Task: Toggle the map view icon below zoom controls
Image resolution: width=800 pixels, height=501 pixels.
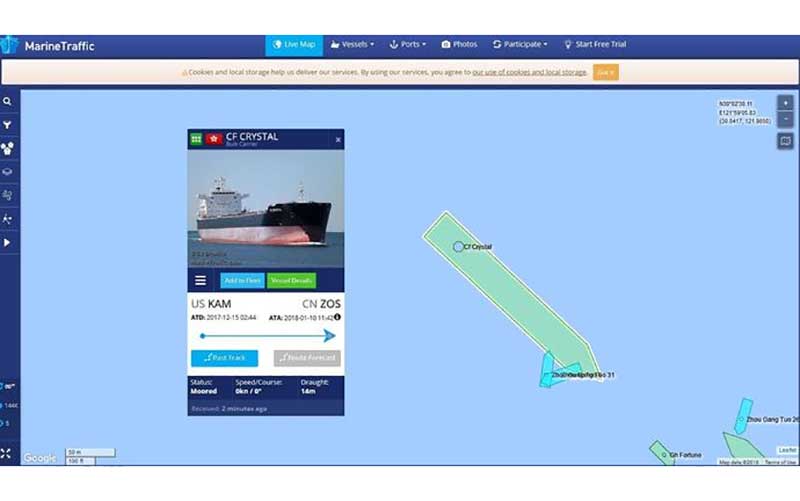Action: point(786,141)
